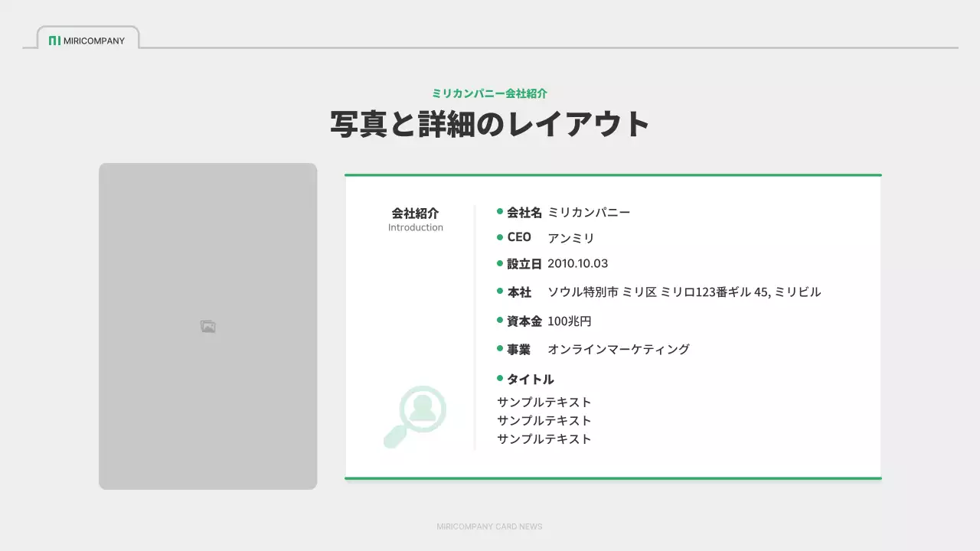Viewport: 980px width, 551px height.
Task: Click the first サンプルテキスト sample line
Action: (543, 401)
